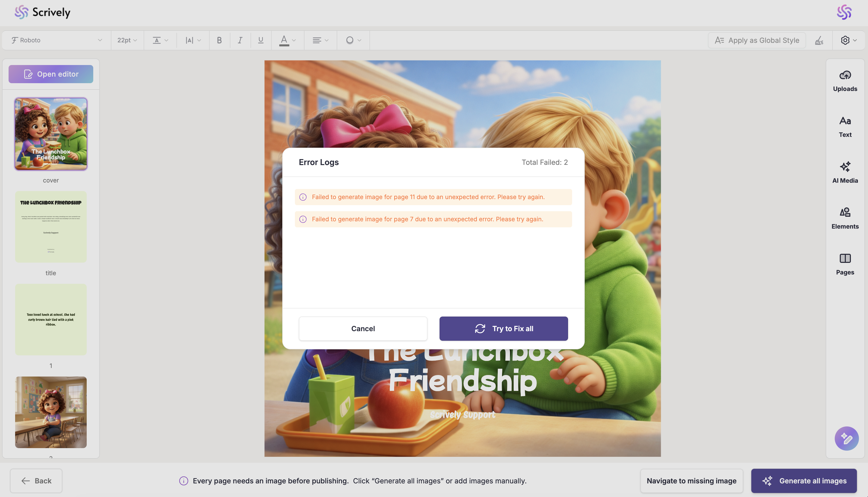Click Navigate to missing image
Image resolution: width=868 pixels, height=497 pixels.
click(x=691, y=481)
